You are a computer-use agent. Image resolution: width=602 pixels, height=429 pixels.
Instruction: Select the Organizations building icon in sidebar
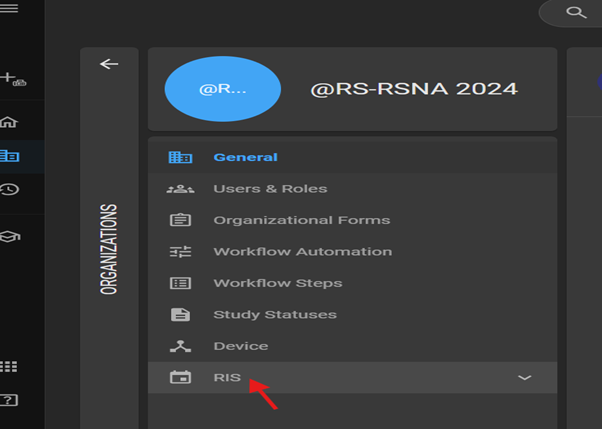tap(10, 155)
